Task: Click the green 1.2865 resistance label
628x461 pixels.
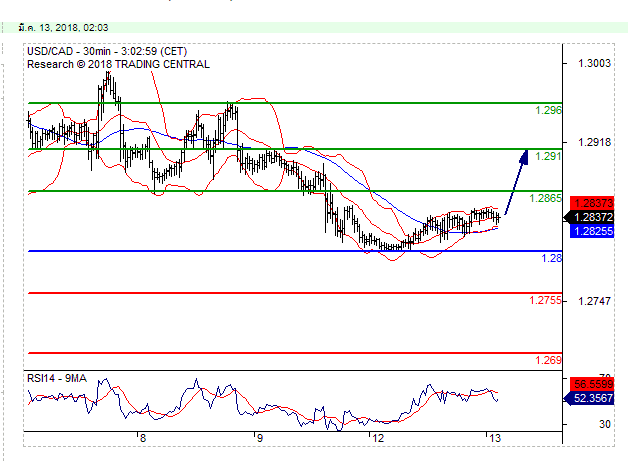Action: tap(545, 198)
